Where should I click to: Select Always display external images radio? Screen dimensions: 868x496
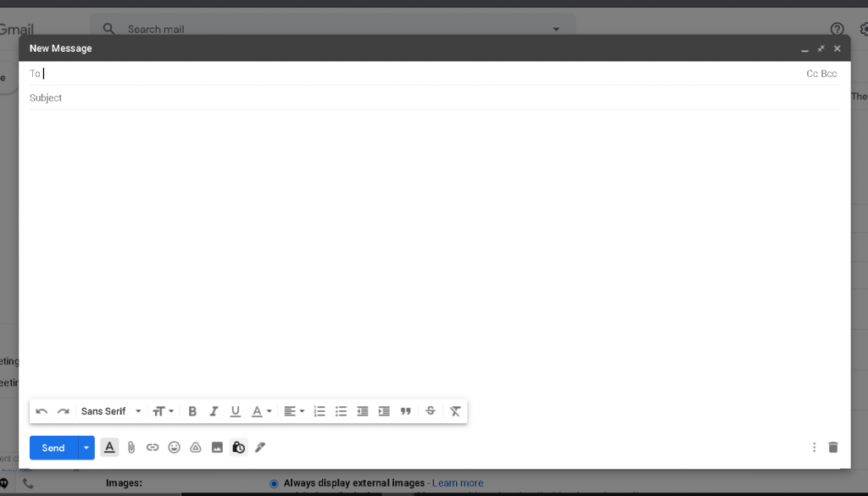pyautogui.click(x=274, y=483)
